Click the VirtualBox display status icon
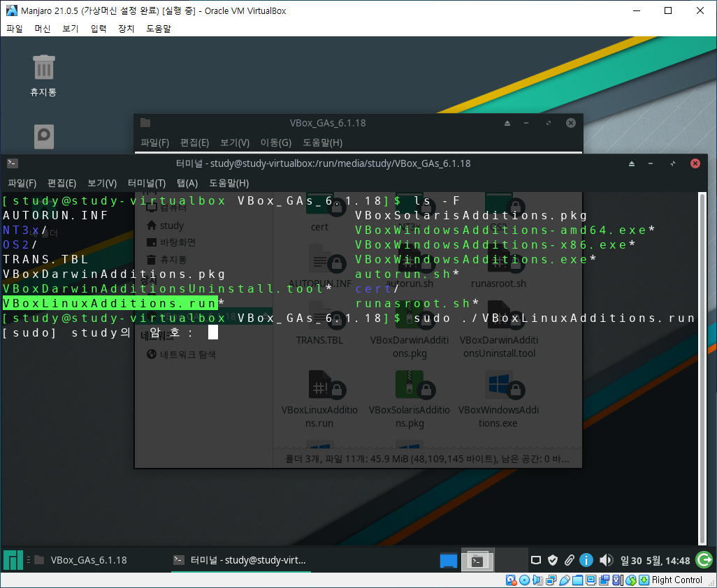 pyautogui.click(x=591, y=580)
